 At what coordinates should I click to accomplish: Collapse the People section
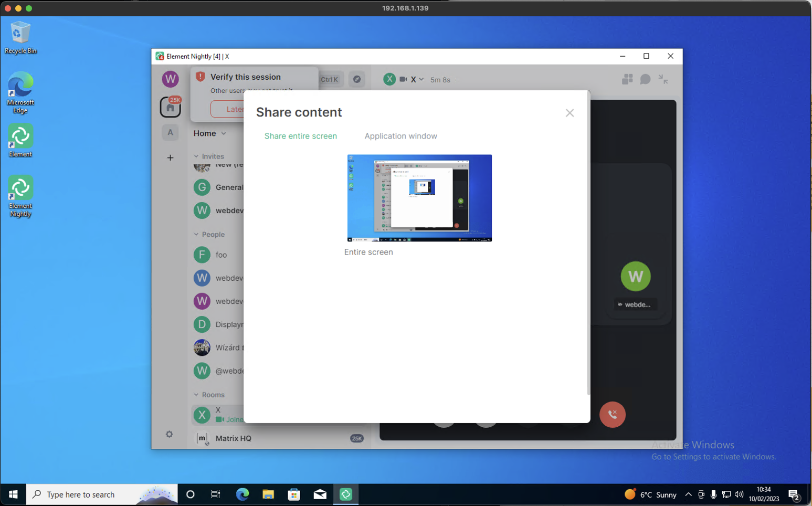(195, 234)
